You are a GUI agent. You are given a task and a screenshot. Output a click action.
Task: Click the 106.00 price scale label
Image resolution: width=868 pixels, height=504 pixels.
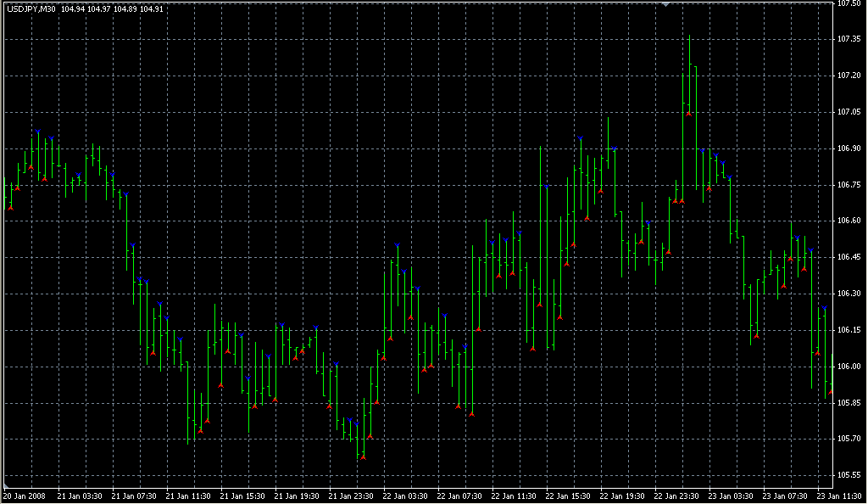849,367
